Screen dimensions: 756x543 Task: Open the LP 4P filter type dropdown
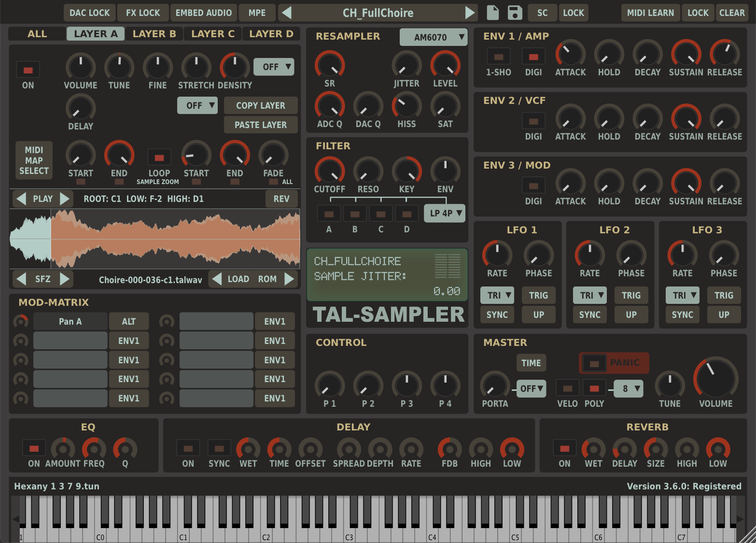(444, 213)
